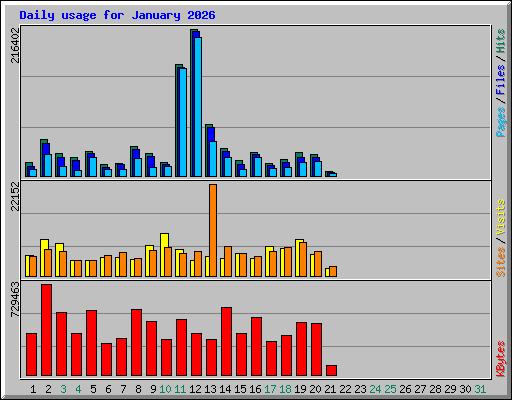Click day 21 on the x-axis
The width and height of the screenshot is (512, 400).
(x=330, y=389)
